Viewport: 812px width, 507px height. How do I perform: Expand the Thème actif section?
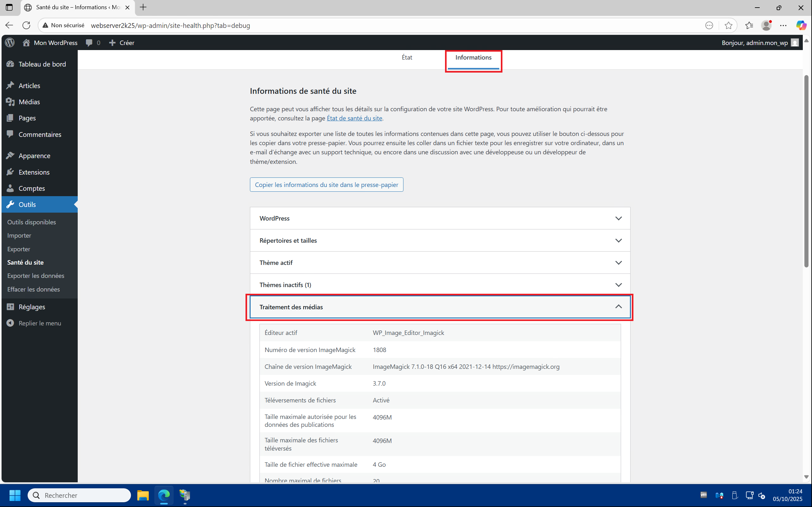coord(440,263)
